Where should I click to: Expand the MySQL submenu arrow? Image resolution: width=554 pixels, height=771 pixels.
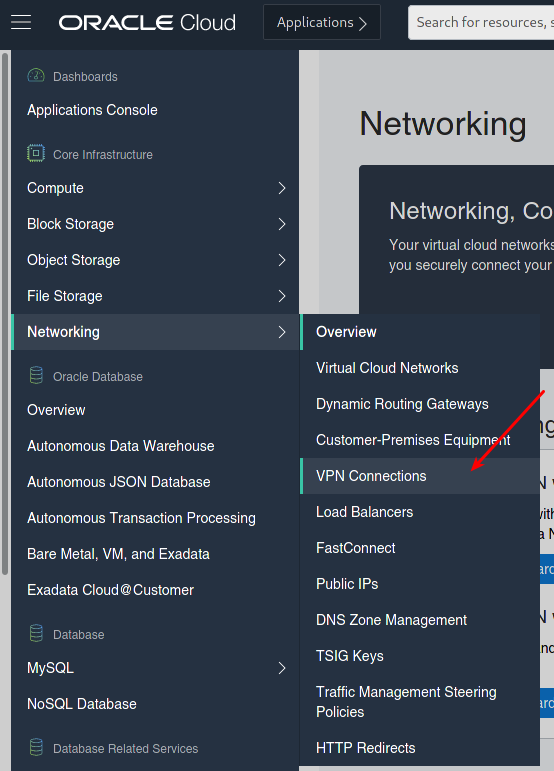click(282, 668)
